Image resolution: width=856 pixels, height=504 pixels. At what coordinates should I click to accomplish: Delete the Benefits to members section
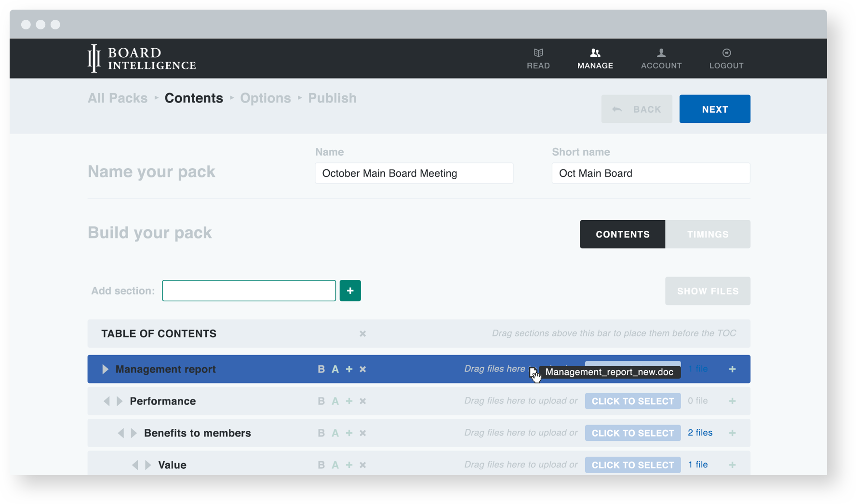pos(363,433)
